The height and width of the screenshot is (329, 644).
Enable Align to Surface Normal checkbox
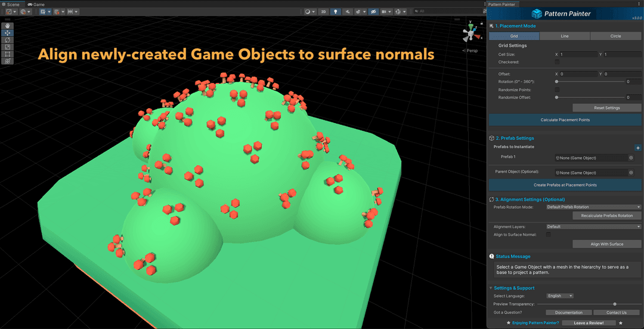click(x=549, y=235)
